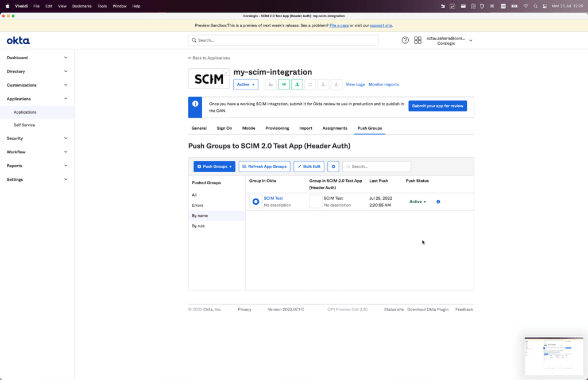Select the By name pushed groups filter
Screen dimensions: 588x380
216,215
